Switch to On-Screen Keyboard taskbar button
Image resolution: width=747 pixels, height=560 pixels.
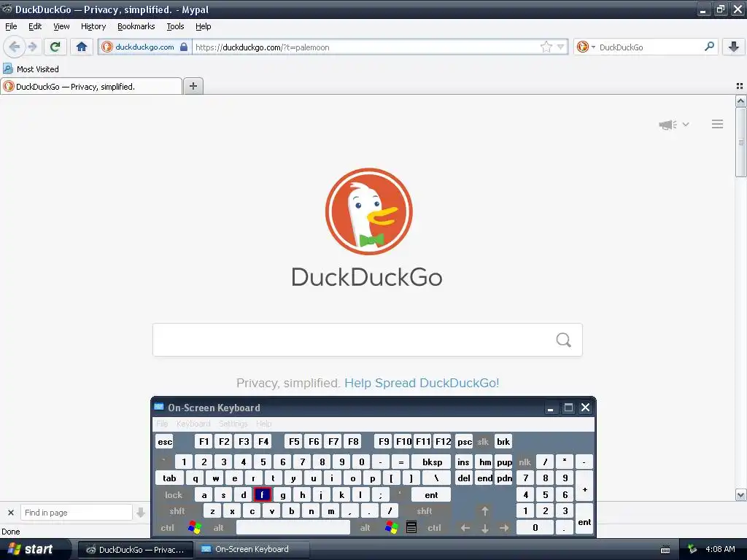252,550
